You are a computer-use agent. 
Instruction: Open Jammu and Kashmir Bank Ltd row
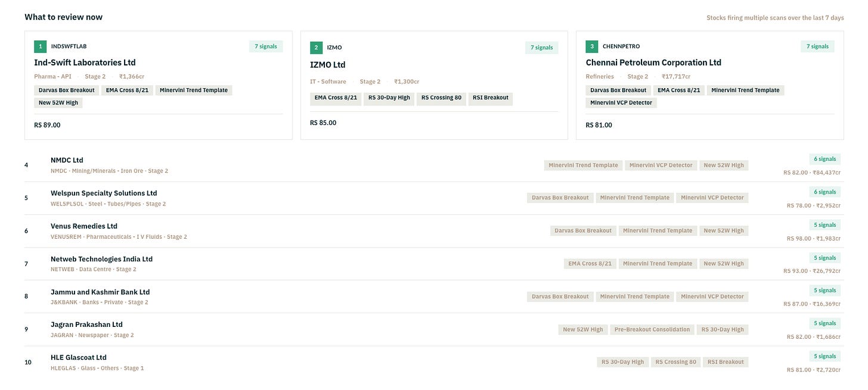point(434,297)
